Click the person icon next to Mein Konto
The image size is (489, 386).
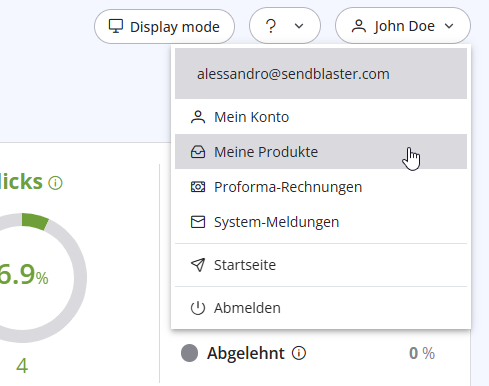pos(198,117)
